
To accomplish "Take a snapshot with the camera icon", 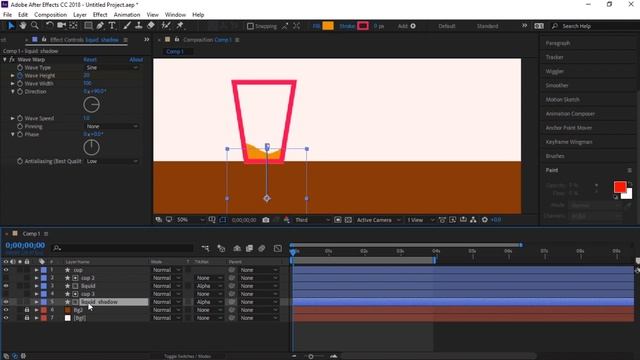I will pos(266,220).
